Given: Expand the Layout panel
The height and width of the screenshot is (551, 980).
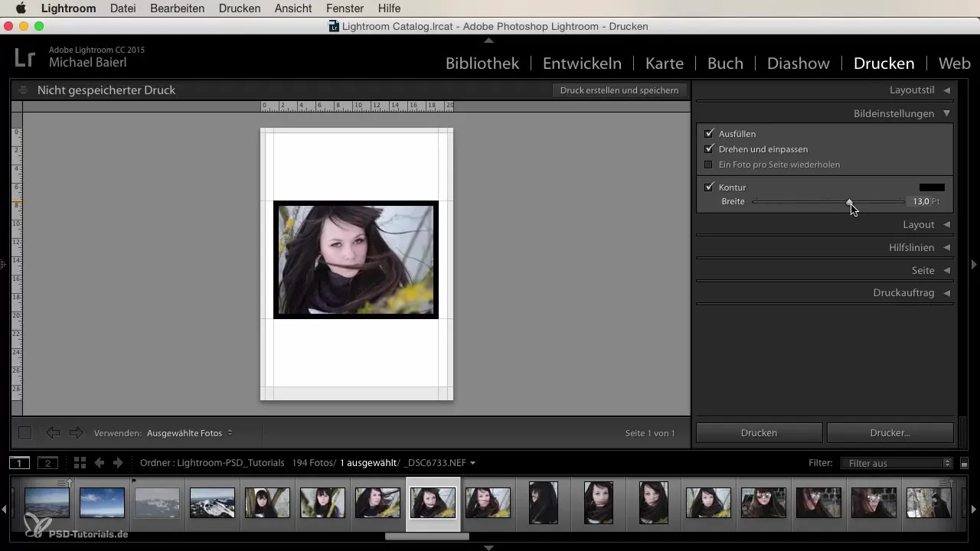Looking at the screenshot, I should (947, 224).
